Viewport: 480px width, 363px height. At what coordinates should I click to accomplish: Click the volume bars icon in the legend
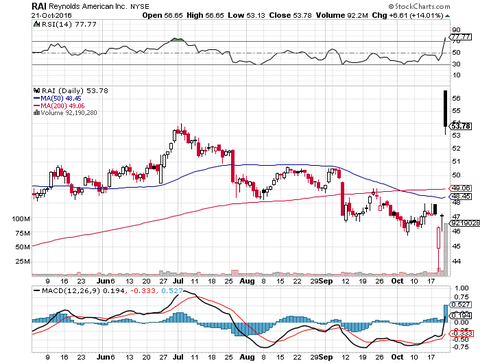pos(36,113)
